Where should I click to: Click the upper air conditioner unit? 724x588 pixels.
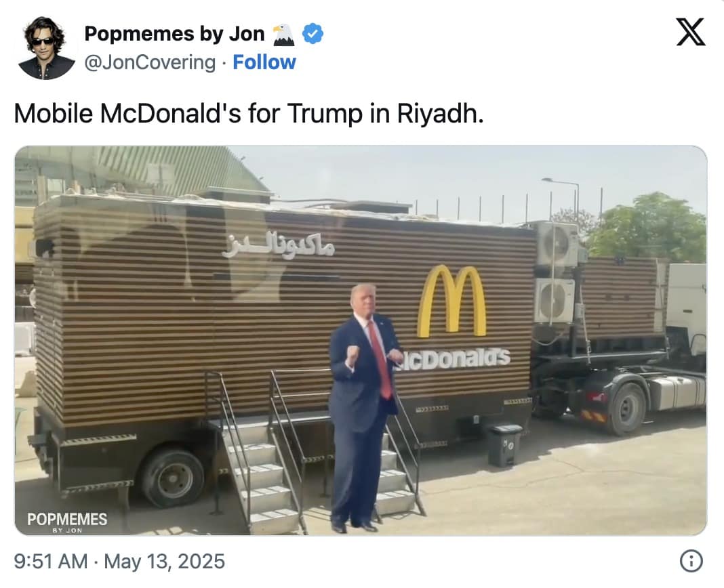[557, 245]
